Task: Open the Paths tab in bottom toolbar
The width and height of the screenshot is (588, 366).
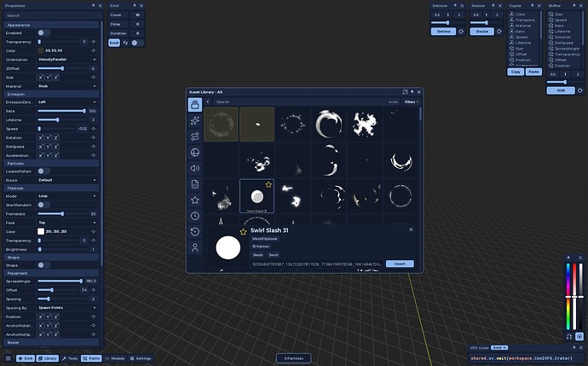Action: click(x=91, y=358)
